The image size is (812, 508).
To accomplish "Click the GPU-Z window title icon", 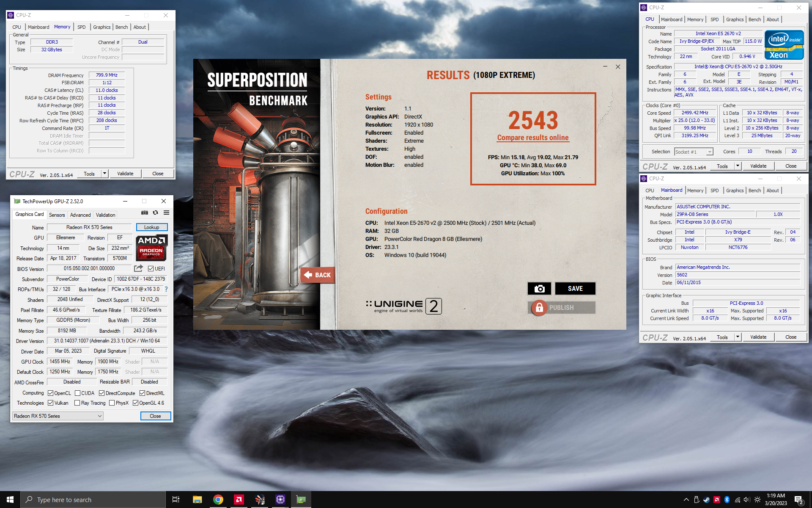I will tap(17, 201).
